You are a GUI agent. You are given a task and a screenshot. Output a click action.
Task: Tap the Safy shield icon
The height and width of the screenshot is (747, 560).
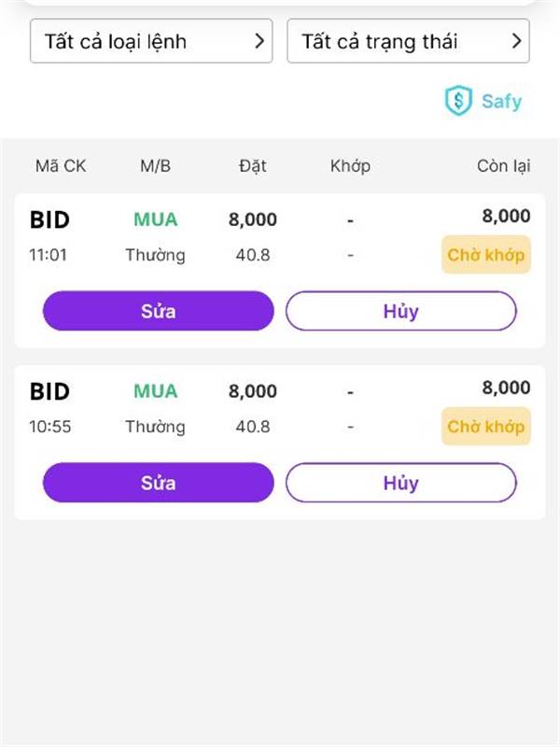click(458, 101)
